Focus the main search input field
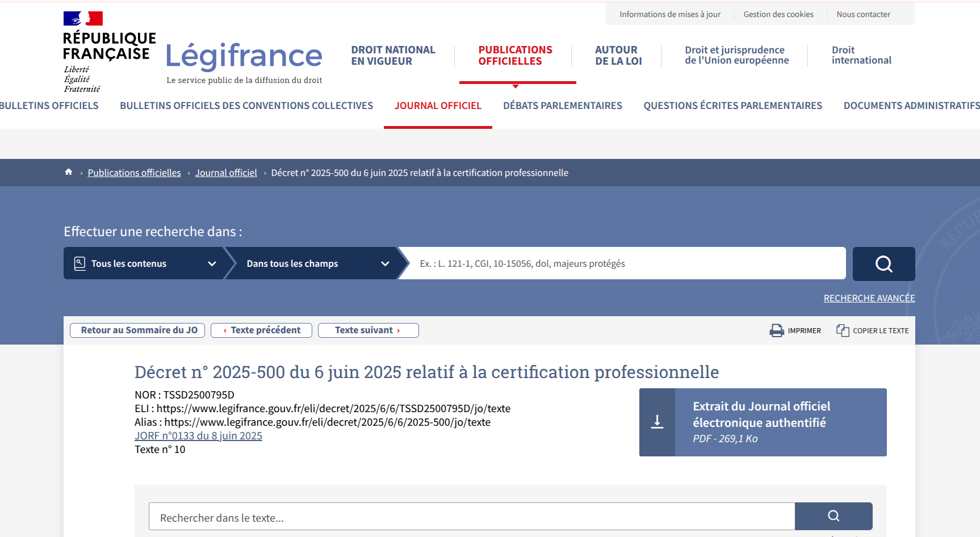 (625, 263)
